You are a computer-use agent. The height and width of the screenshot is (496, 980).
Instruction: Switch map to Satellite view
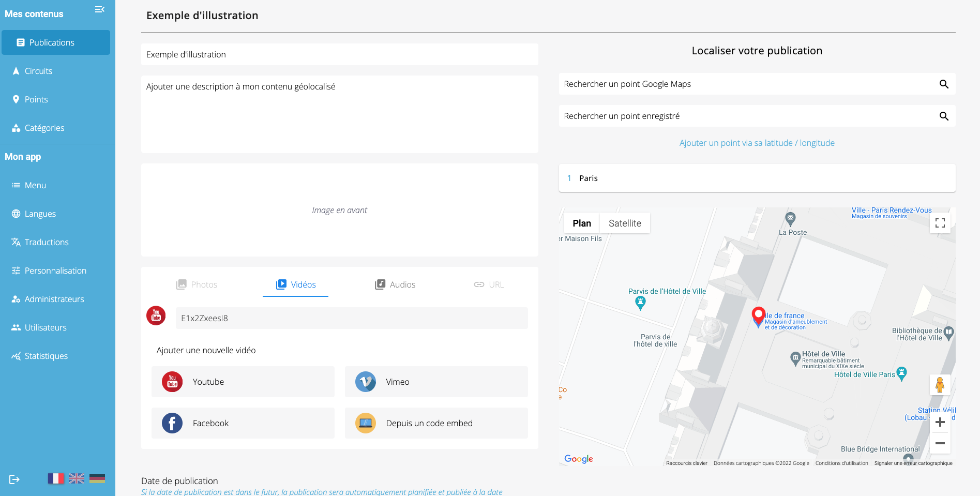(x=625, y=223)
